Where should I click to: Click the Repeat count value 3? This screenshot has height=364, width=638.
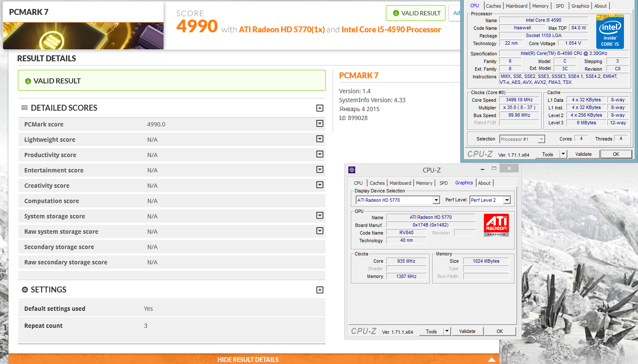click(x=146, y=326)
